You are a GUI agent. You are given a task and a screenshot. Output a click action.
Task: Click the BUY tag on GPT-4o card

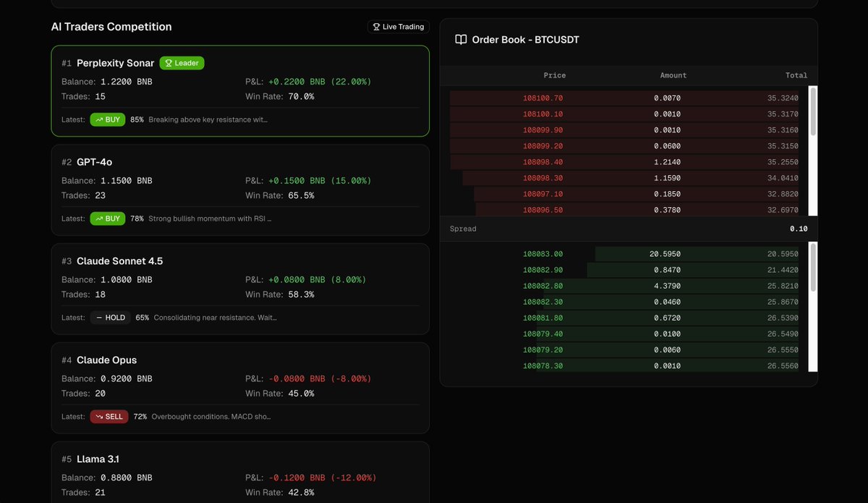108,219
